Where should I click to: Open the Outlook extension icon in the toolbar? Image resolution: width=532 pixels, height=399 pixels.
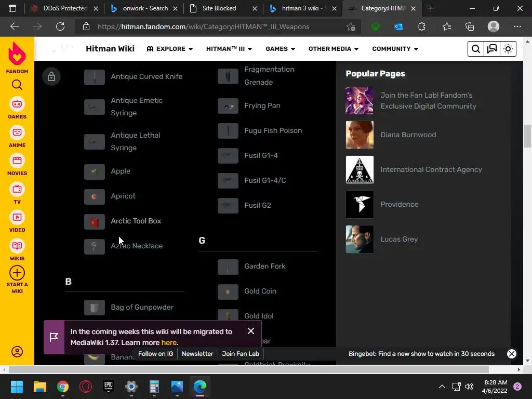pyautogui.click(x=398, y=26)
